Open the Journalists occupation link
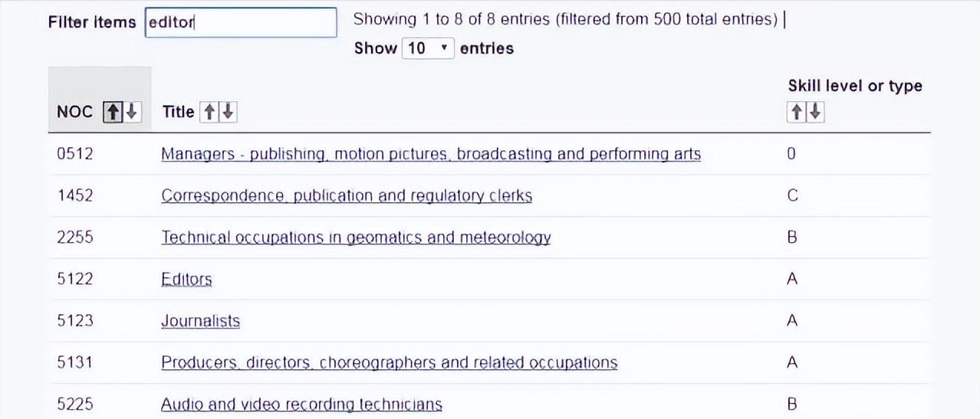Screen dimensions: 980x419 coord(200,321)
